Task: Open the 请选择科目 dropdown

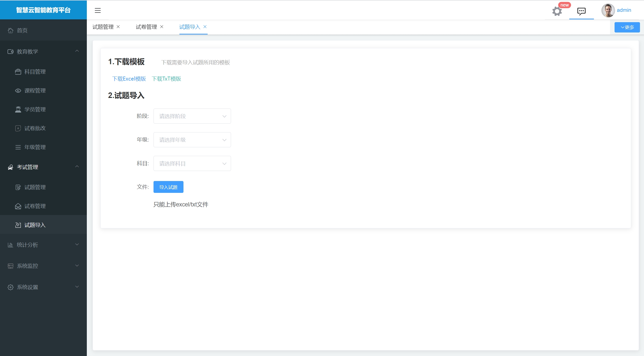Action: 192,163
